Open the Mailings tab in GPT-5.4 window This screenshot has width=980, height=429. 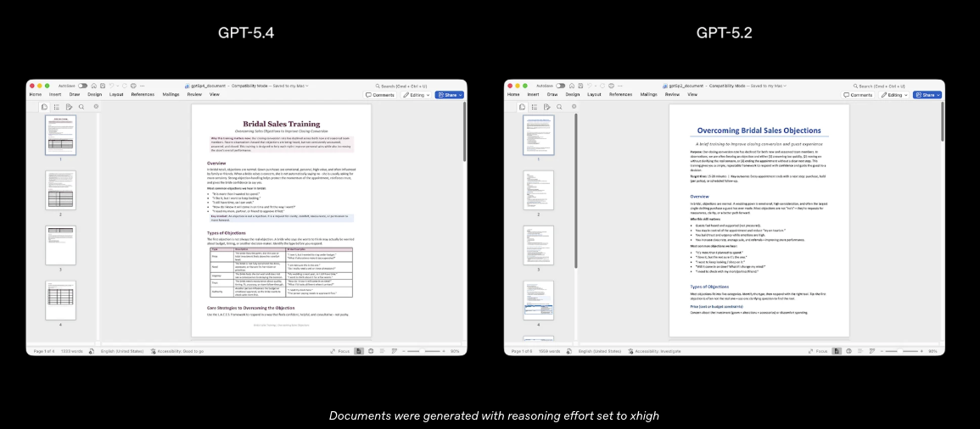tap(171, 94)
